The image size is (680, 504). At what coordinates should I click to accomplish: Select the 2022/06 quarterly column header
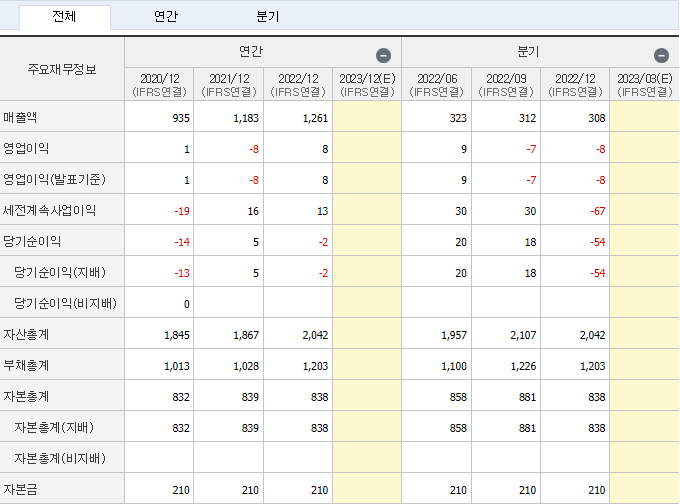437,85
